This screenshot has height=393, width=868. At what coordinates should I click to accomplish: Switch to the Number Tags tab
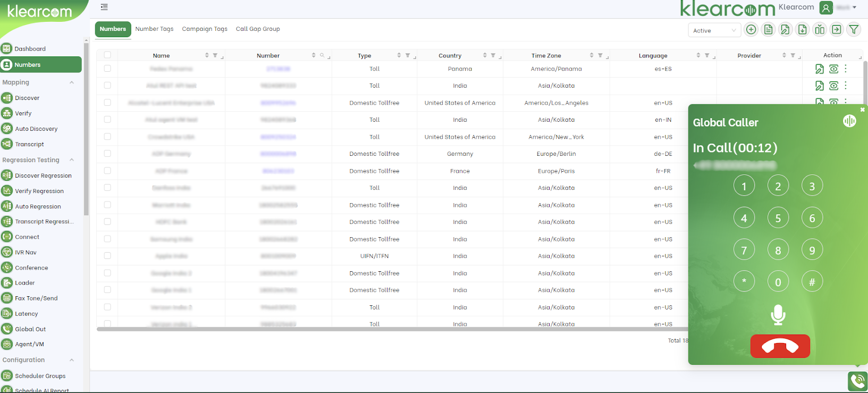pyautogui.click(x=154, y=29)
